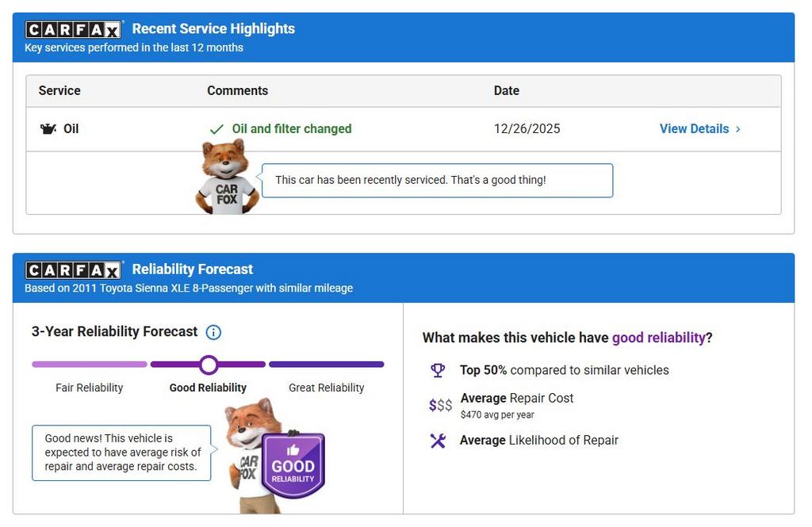Click the Date column header
This screenshot has width=812, height=527.
pos(506,90)
